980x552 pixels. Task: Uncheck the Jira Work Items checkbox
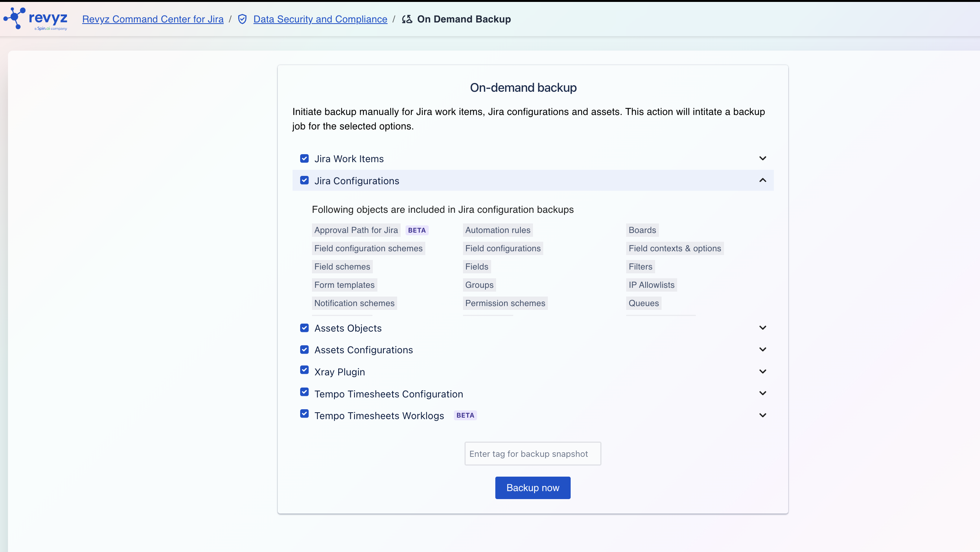tap(304, 158)
